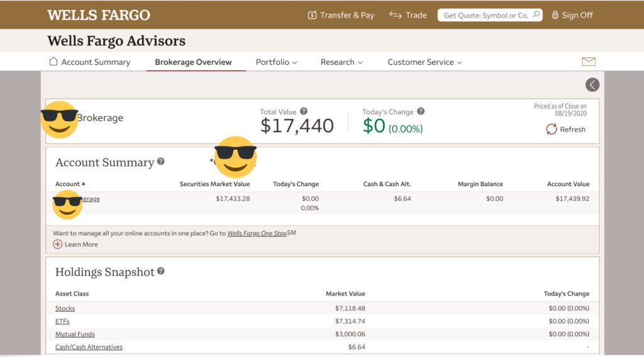Viewport: 644px width, 357px height.
Task: Open the Transfer & Pay menu
Action: coord(340,15)
